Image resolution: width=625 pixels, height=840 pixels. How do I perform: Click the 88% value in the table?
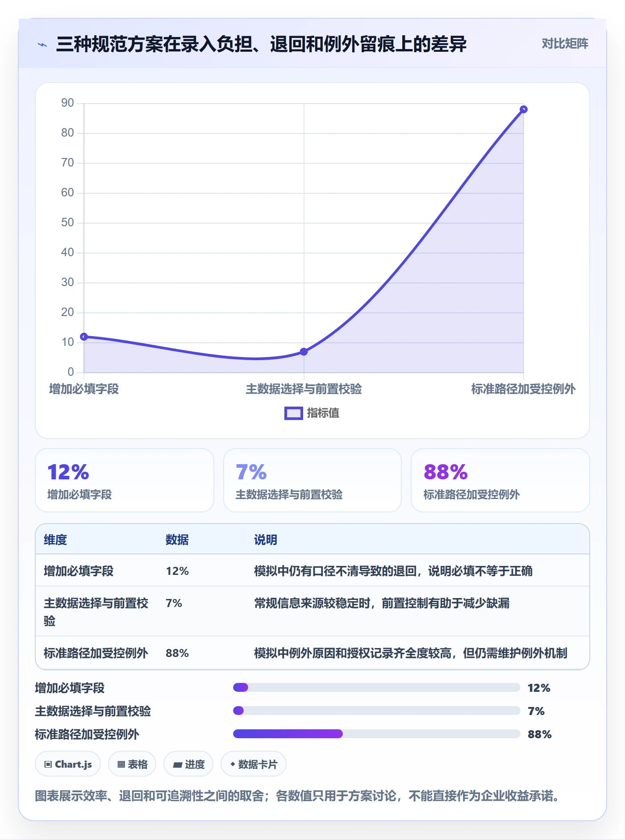click(177, 653)
